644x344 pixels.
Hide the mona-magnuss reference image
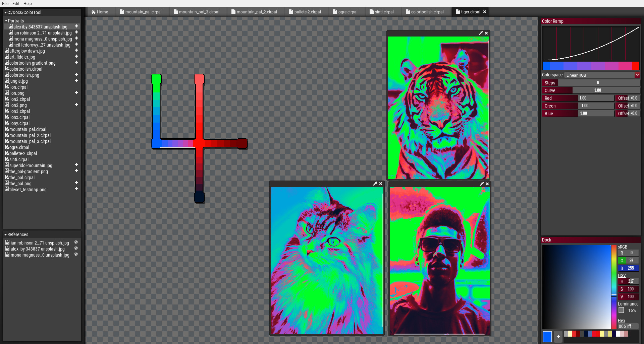point(75,254)
